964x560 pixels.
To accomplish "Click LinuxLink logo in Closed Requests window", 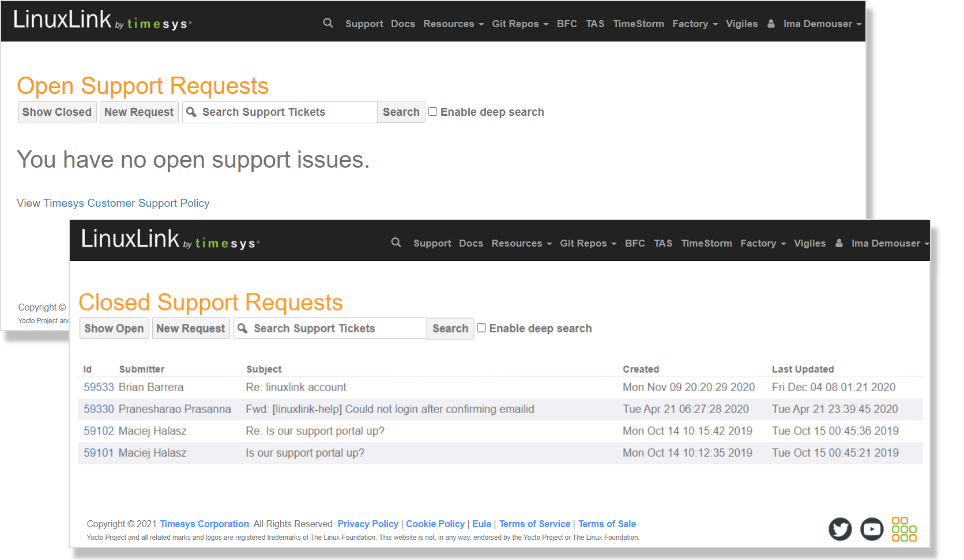I will coord(170,240).
